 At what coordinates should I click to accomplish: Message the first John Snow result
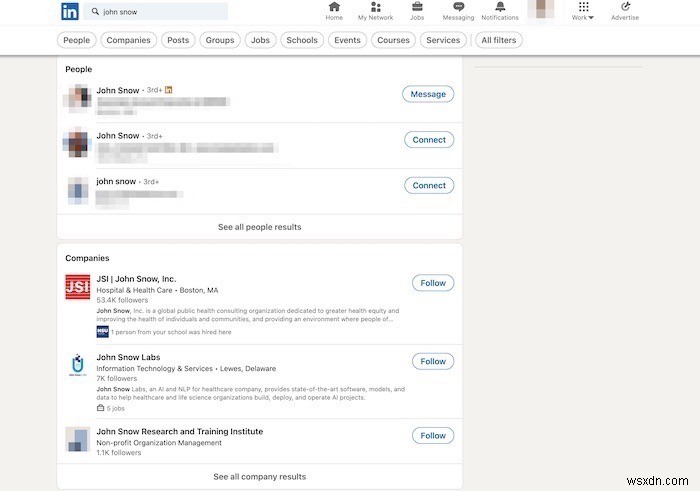click(x=428, y=94)
